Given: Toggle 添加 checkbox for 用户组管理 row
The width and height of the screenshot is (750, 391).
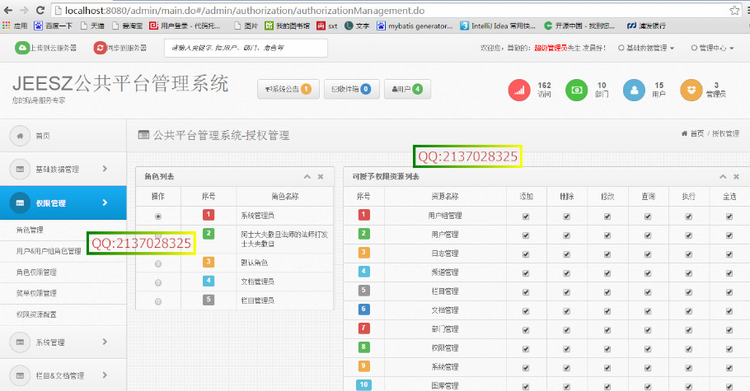Looking at the screenshot, I should tap(526, 216).
